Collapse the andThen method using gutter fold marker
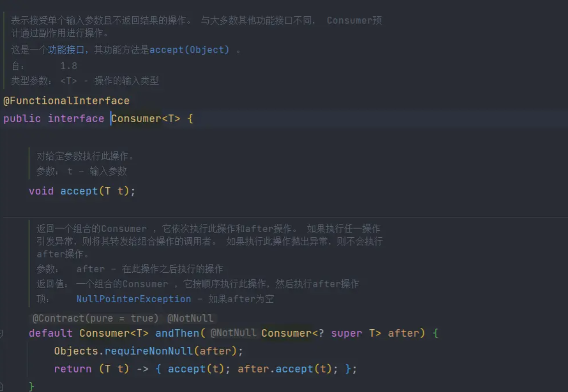The width and height of the screenshot is (568, 392). (x=1, y=333)
